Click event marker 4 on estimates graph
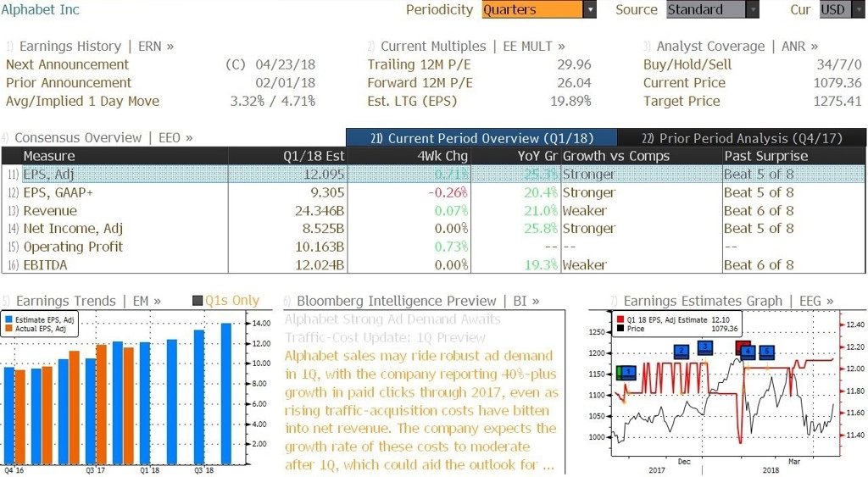Image resolution: width=868 pixels, height=477 pixels. (x=748, y=351)
